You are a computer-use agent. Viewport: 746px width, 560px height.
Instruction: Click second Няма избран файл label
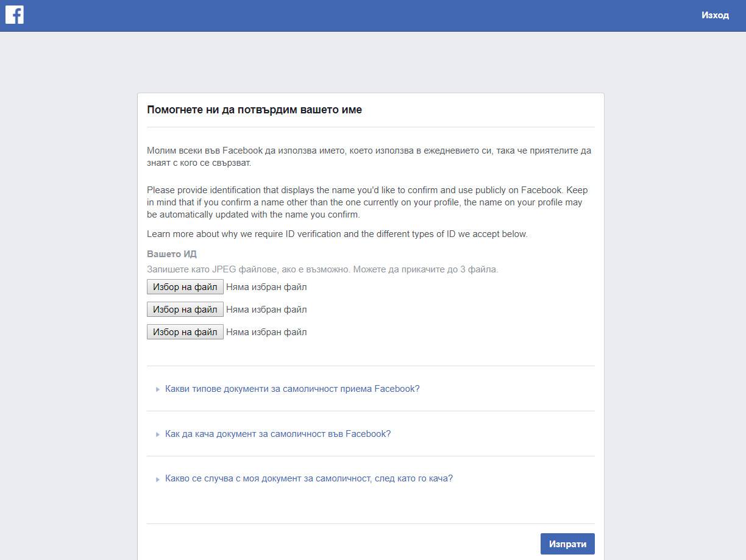266,310
